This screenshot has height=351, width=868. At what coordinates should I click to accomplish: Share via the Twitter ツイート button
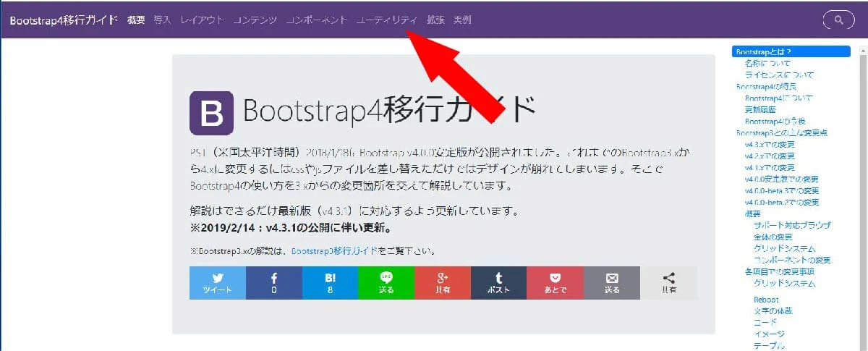coord(218,283)
